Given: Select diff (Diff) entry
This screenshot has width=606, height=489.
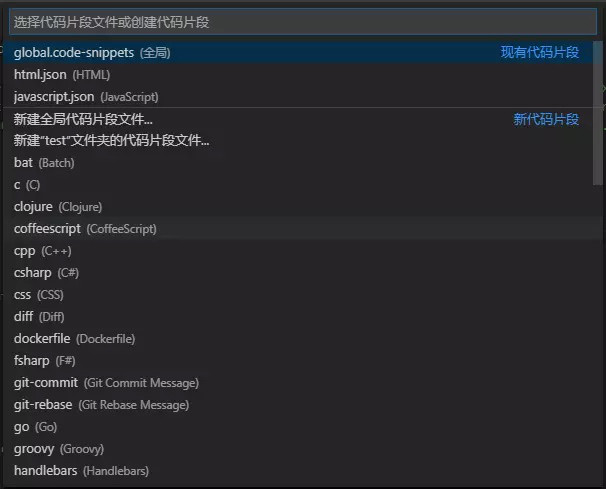Looking at the screenshot, I should 39,317.
